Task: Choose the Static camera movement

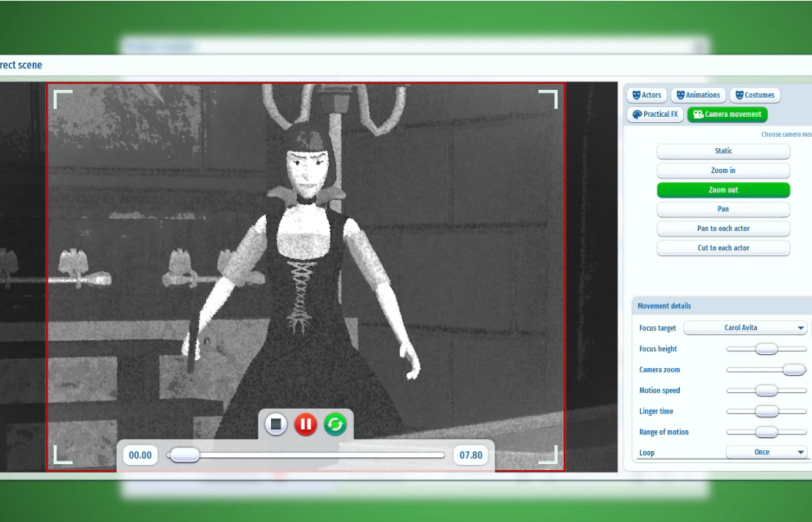Action: (723, 151)
